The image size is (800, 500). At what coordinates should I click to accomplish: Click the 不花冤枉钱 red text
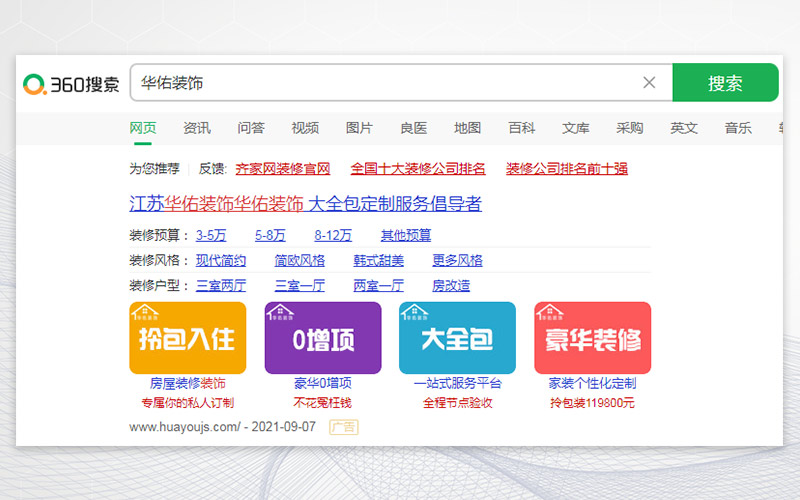[323, 403]
